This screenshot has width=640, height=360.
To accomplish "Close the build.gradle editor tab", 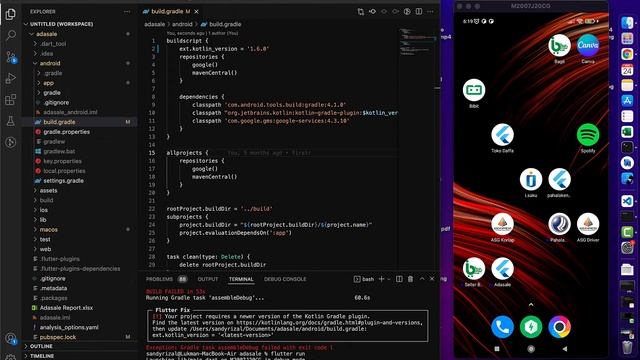I will [196, 11].
